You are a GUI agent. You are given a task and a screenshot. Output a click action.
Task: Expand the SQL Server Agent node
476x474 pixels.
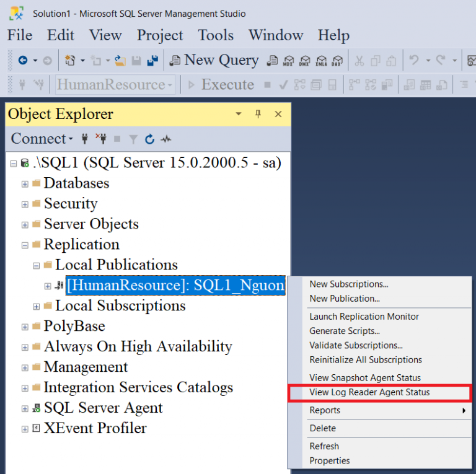point(25,409)
